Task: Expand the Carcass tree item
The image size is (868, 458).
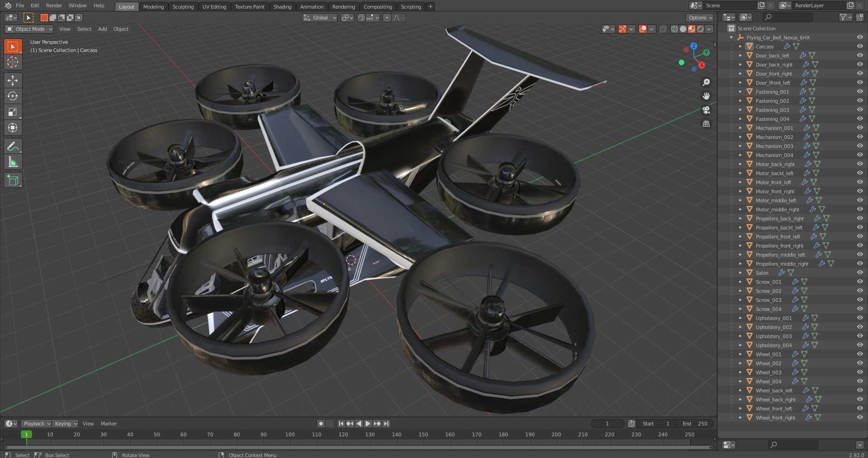Action: pos(740,47)
